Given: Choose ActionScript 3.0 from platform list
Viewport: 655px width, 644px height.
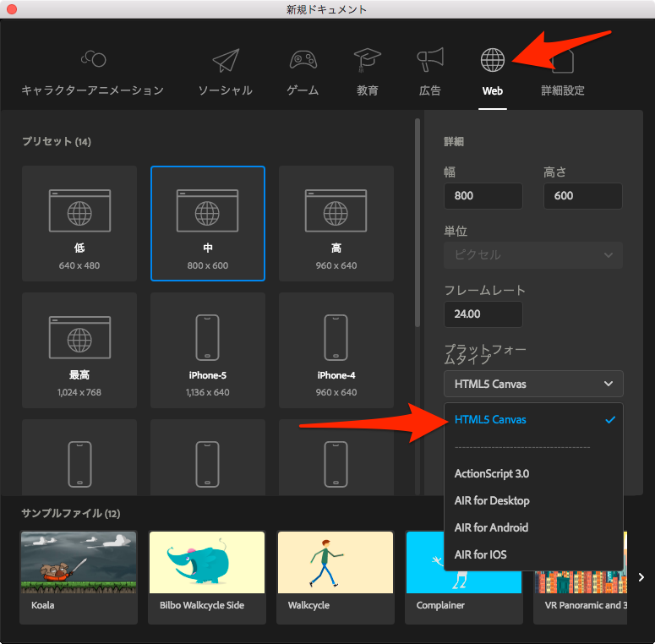Looking at the screenshot, I should point(492,474).
